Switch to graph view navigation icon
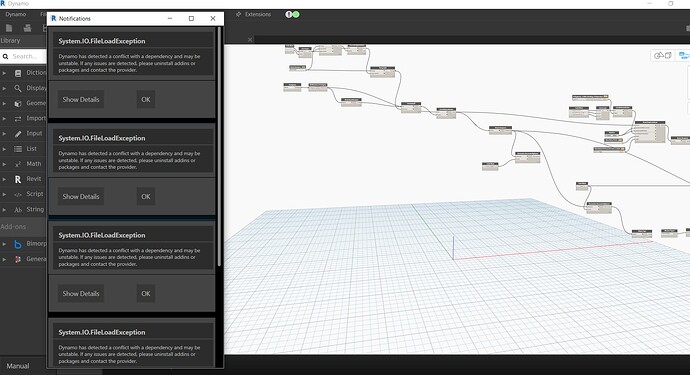Viewport: 690px width, 375px height. 684,55
